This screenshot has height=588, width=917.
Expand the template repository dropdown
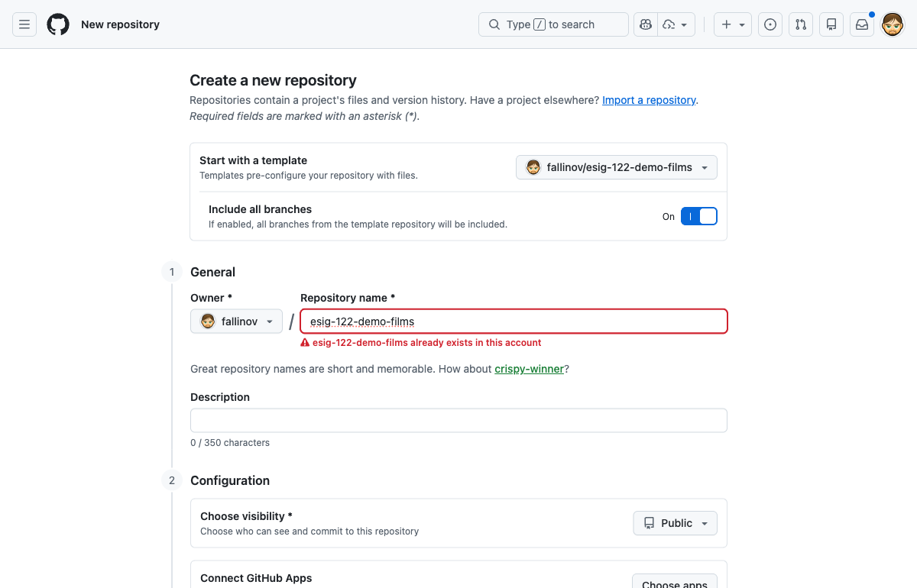pyautogui.click(x=617, y=167)
